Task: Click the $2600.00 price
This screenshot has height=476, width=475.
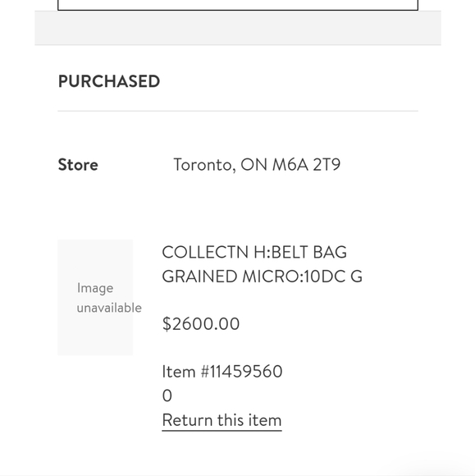Action: click(201, 323)
